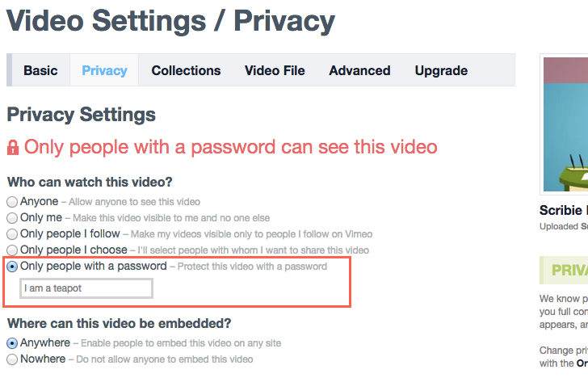The height and width of the screenshot is (378, 588).
Task: Open the Collections tab
Action: coord(186,70)
